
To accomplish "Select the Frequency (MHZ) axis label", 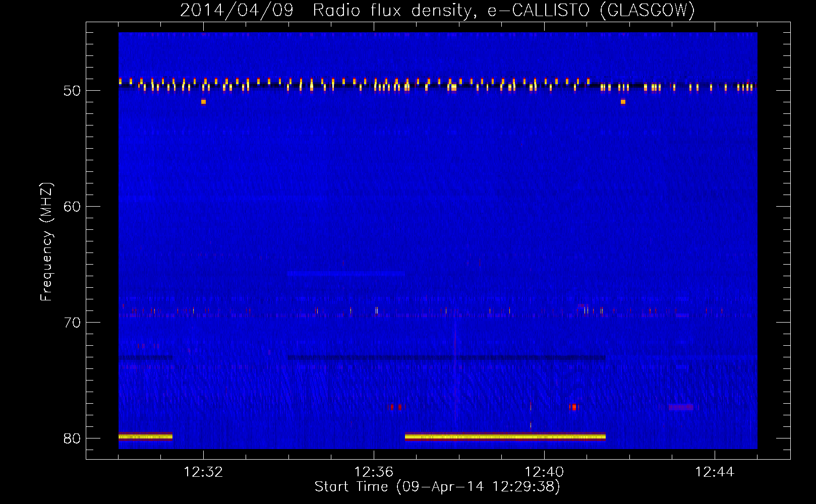I will click(46, 241).
